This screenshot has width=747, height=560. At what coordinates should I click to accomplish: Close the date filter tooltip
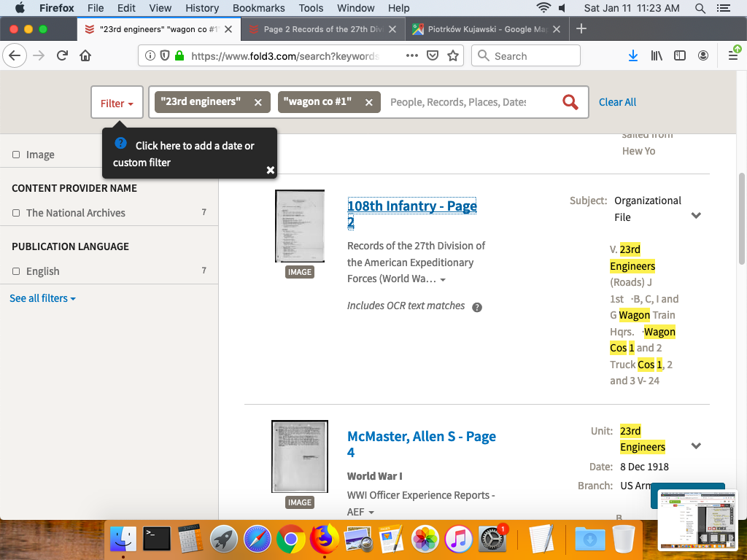tap(270, 170)
